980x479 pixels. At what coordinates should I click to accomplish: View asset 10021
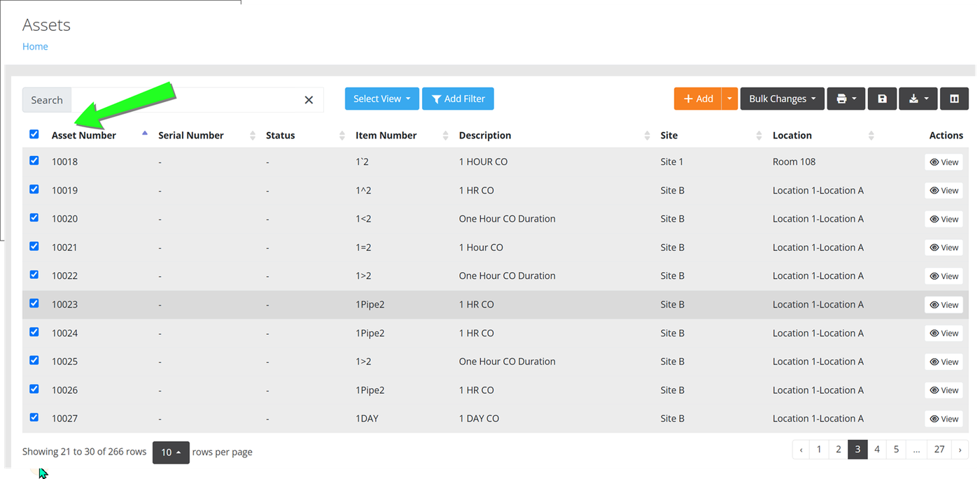coord(944,248)
